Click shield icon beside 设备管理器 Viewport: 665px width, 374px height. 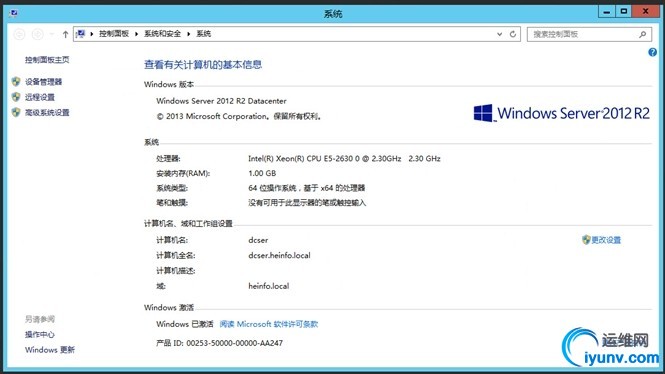pos(16,81)
